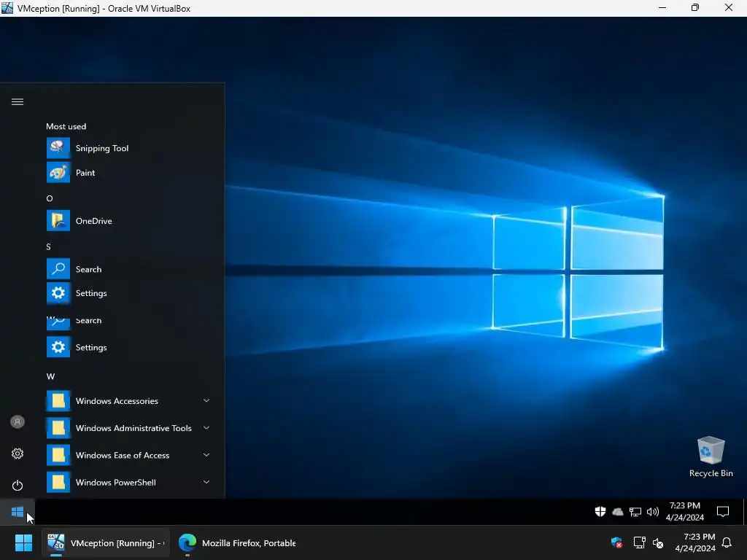Click the letter S group heading
Viewport: 747px width, 560px height.
coord(49,246)
